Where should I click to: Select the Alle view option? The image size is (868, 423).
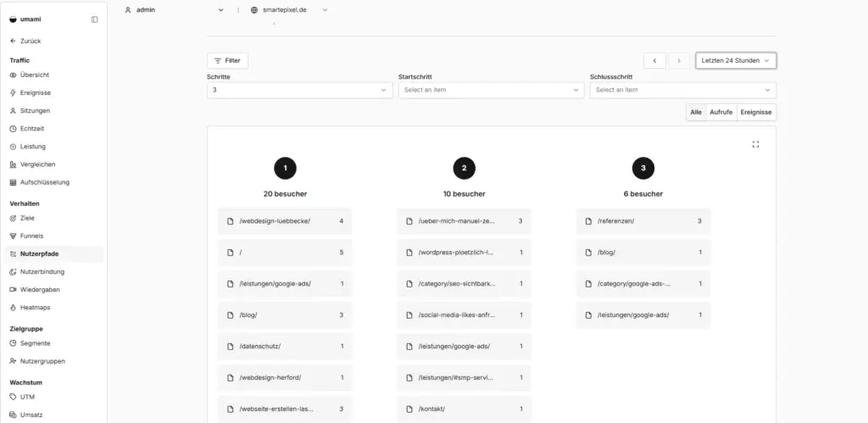696,113
